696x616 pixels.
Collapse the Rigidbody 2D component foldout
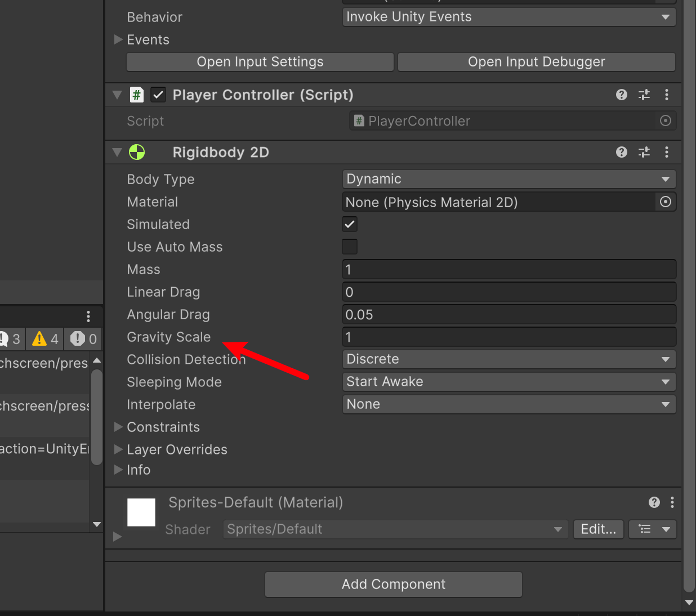click(x=117, y=152)
